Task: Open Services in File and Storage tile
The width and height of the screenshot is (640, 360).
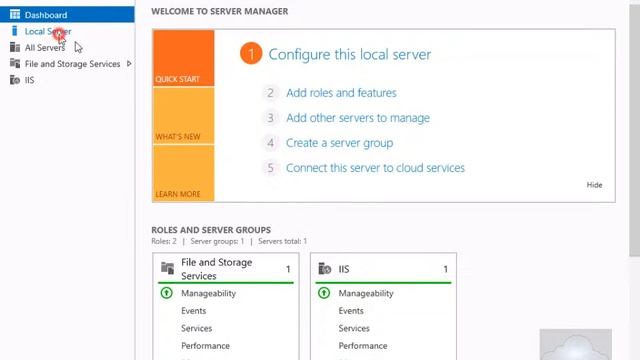Action: tap(196, 328)
